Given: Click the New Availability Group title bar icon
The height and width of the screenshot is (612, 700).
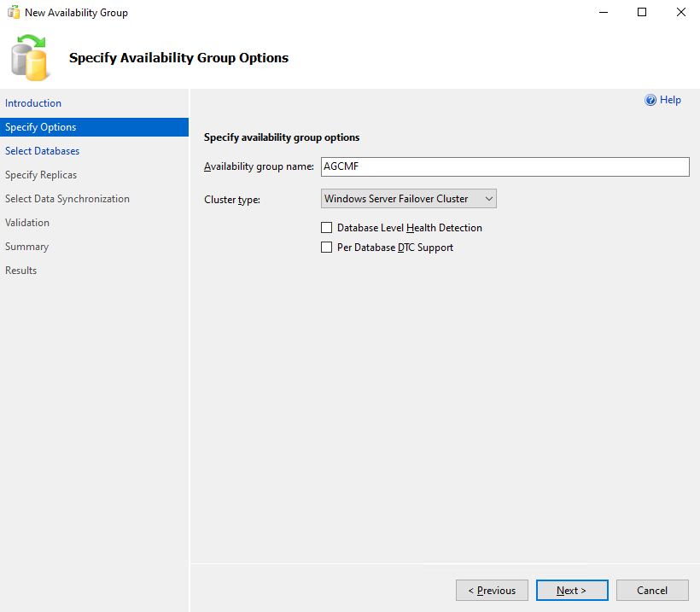Looking at the screenshot, I should point(14,13).
